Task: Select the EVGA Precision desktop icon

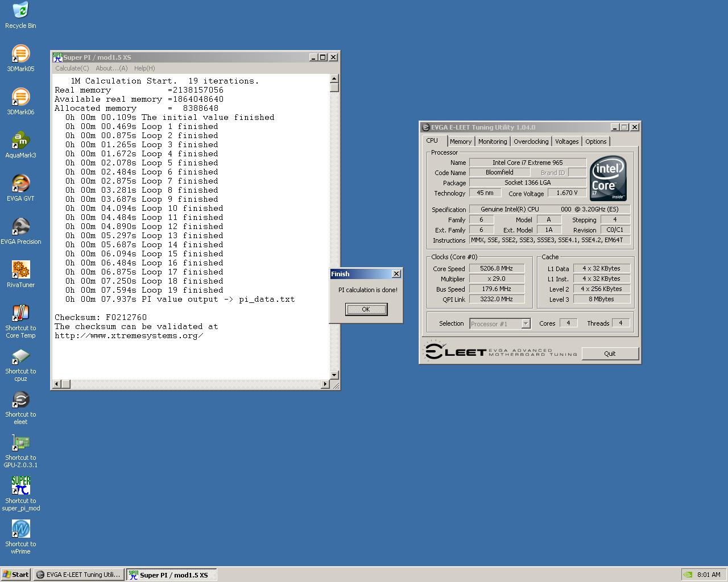Action: click(20, 231)
